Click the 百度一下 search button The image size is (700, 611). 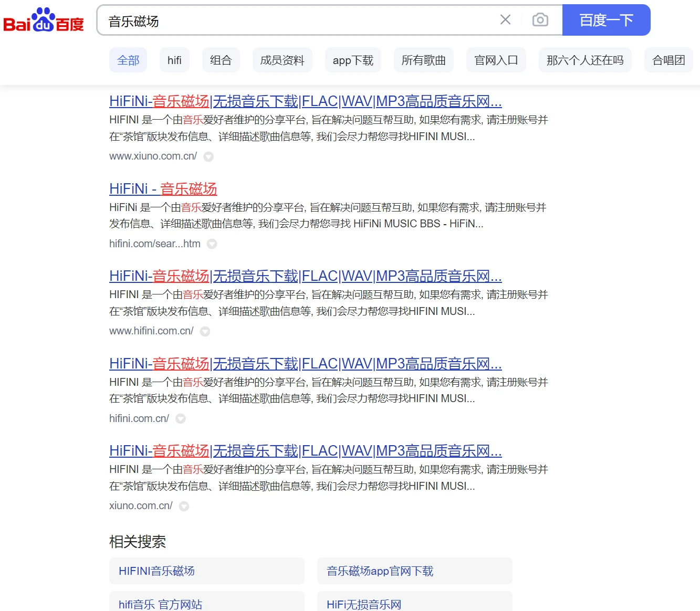tap(607, 20)
